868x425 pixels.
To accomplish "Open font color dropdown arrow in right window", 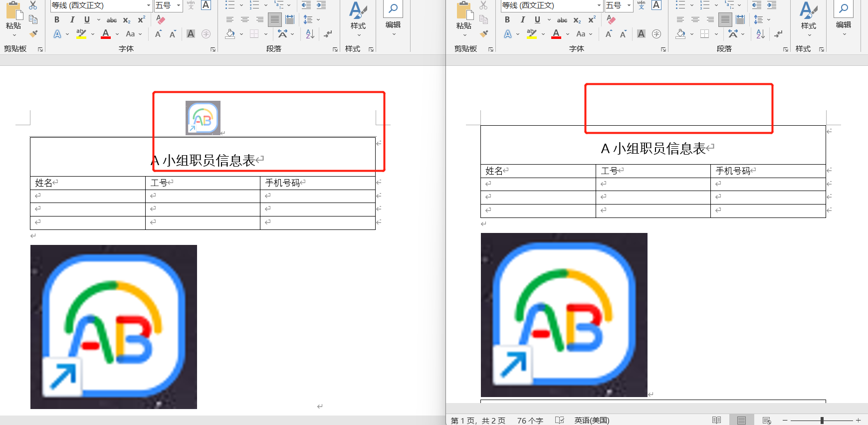I will click(567, 34).
